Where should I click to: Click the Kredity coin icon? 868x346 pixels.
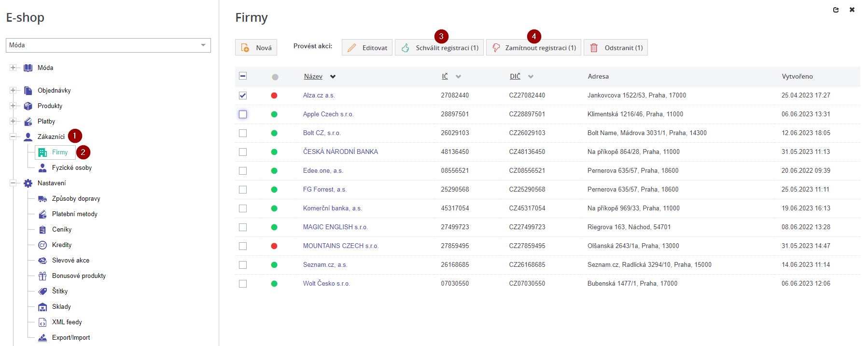pyautogui.click(x=42, y=245)
